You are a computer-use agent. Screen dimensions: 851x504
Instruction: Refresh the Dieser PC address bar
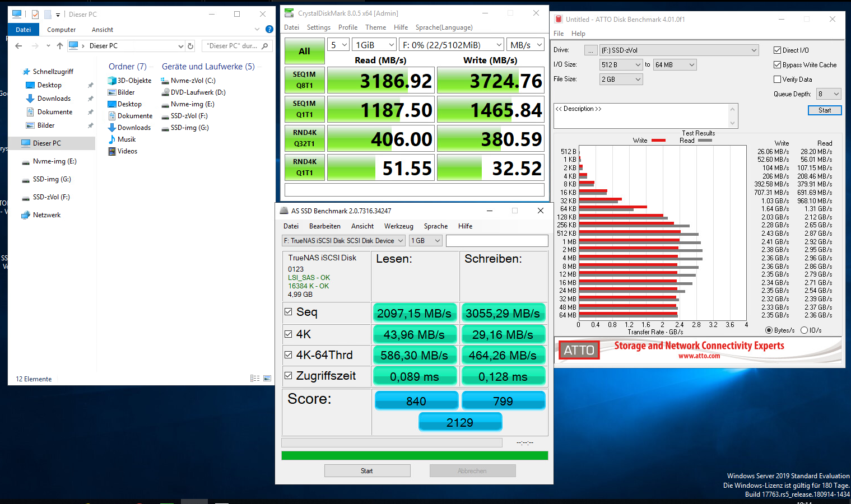tap(190, 46)
